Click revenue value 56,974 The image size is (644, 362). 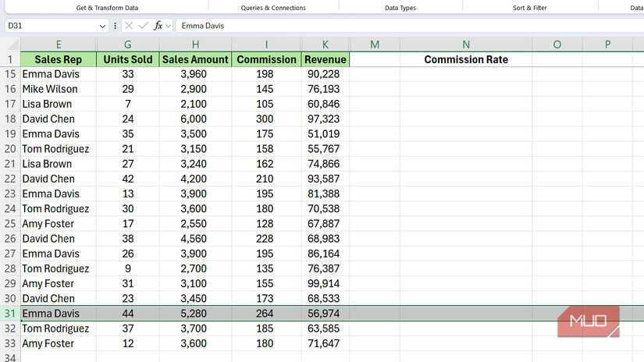pyautogui.click(x=326, y=314)
